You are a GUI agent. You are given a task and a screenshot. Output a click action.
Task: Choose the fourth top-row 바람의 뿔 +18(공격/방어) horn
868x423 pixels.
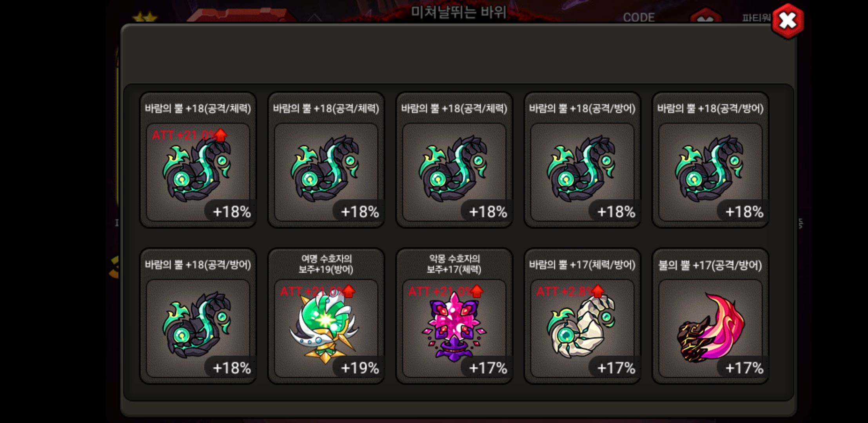pos(582,160)
